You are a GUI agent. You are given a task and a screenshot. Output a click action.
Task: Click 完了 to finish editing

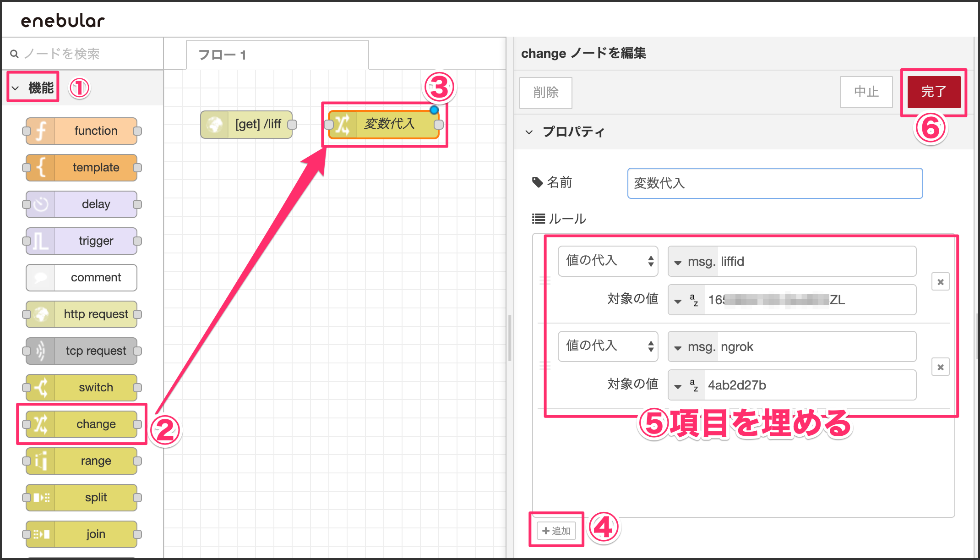(934, 92)
